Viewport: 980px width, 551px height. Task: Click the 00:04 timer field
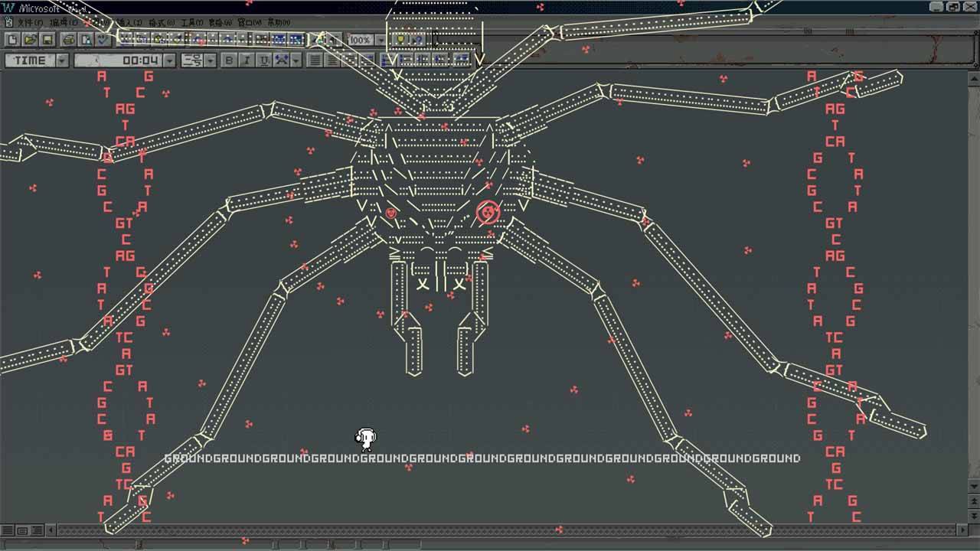coord(118,60)
